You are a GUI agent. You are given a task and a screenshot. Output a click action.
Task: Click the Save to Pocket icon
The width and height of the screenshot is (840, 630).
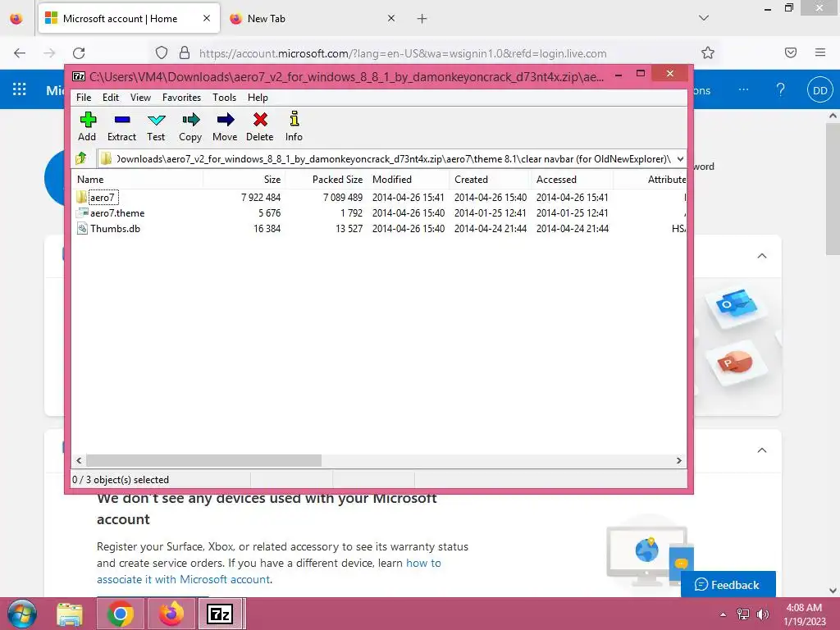pyautogui.click(x=791, y=52)
